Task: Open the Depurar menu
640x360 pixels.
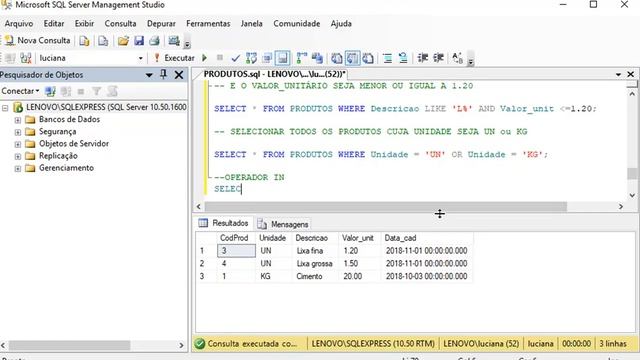Action: click(161, 24)
